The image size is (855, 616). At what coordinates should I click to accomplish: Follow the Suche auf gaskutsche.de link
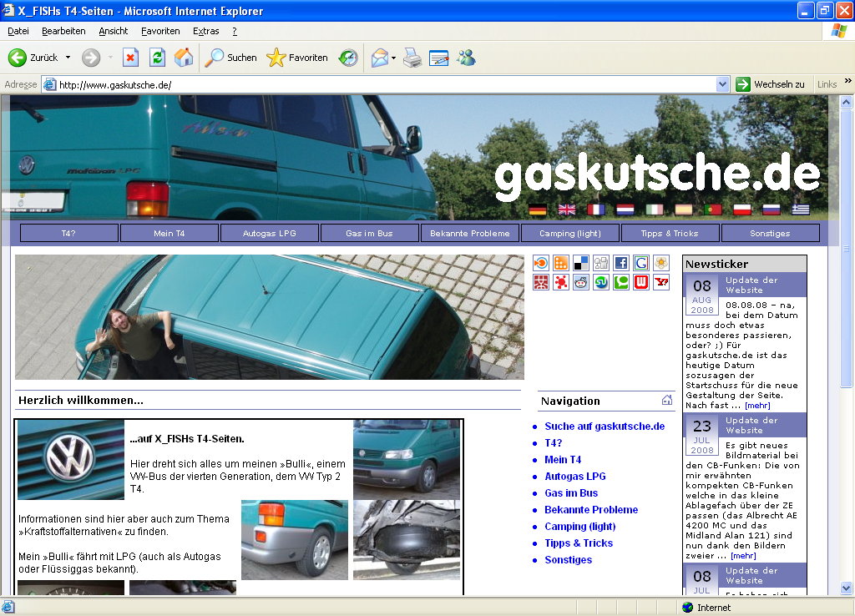click(605, 427)
